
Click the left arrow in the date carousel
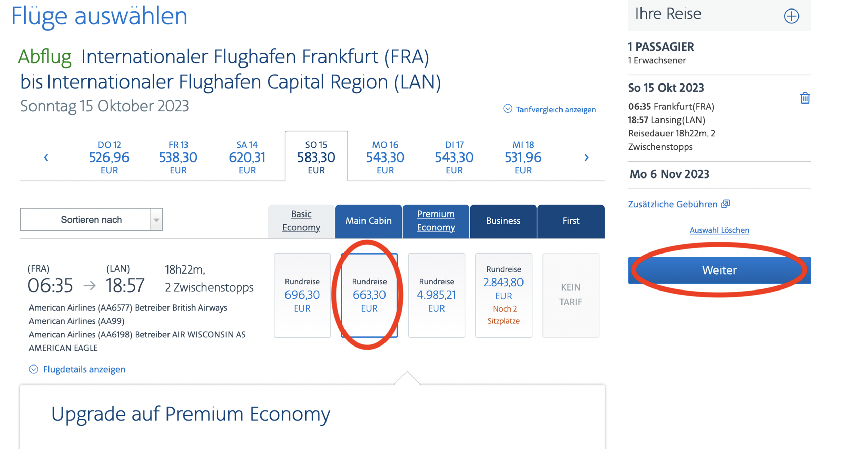tap(46, 157)
